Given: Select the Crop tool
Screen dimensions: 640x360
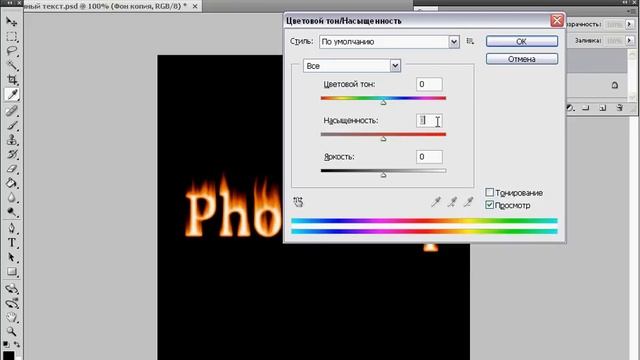Looking at the screenshot, I should click(x=11, y=80).
